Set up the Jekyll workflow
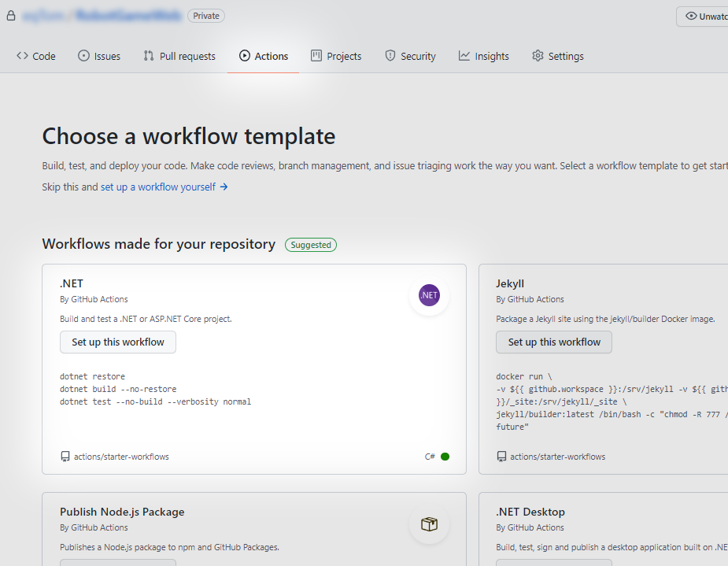The height and width of the screenshot is (566, 728). pos(554,342)
